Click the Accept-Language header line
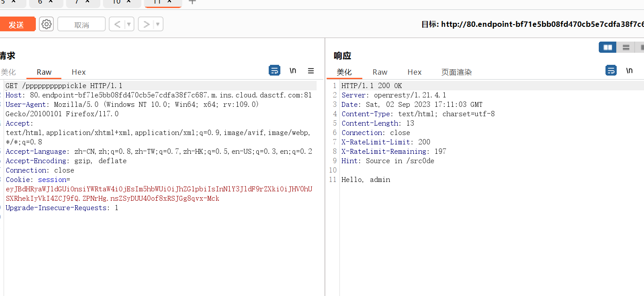Screen dimensions: 644x296 (x=159, y=152)
